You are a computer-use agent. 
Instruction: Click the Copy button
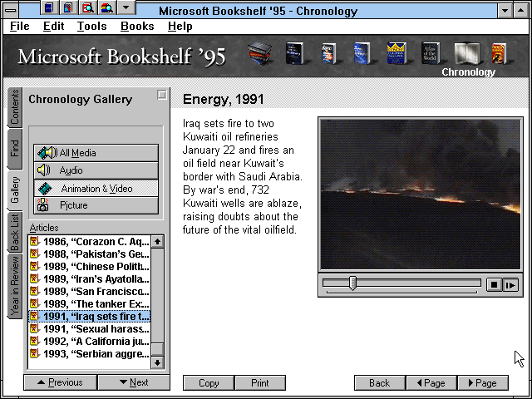[x=209, y=382]
